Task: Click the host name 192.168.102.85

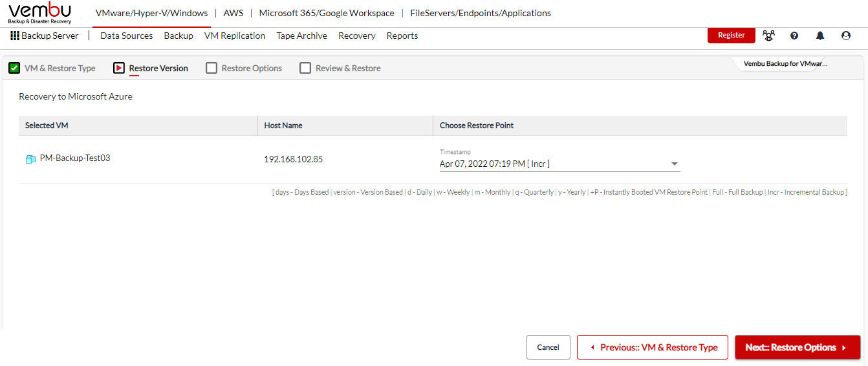Action: click(x=293, y=158)
